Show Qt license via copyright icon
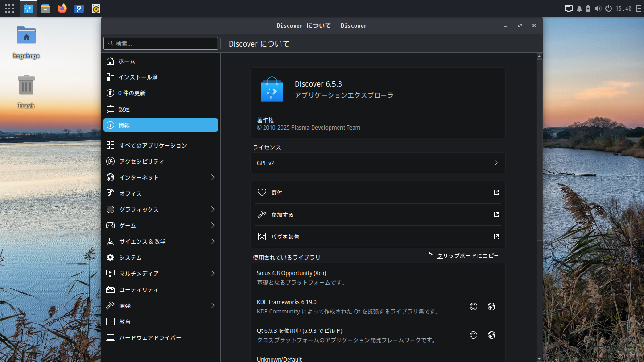Viewport: 644px width, 362px height. 473,335
